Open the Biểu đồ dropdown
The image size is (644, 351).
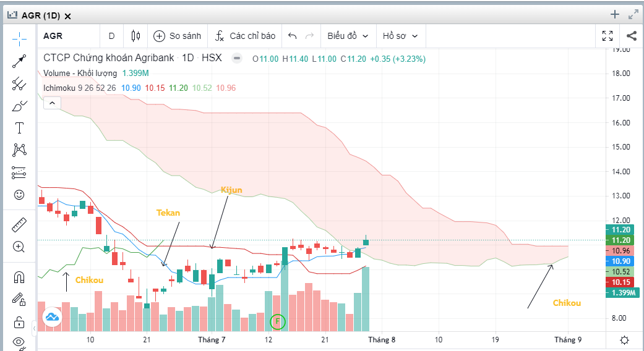pyautogui.click(x=348, y=36)
